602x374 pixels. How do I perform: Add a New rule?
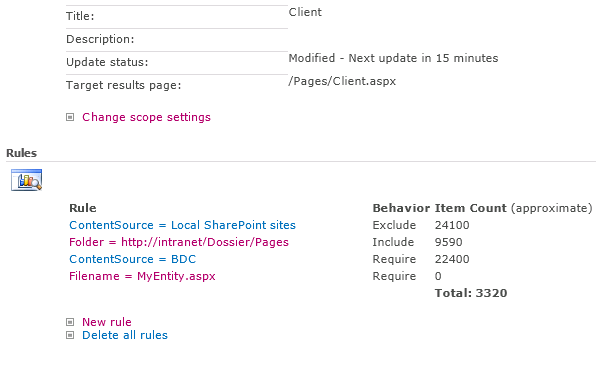107,322
